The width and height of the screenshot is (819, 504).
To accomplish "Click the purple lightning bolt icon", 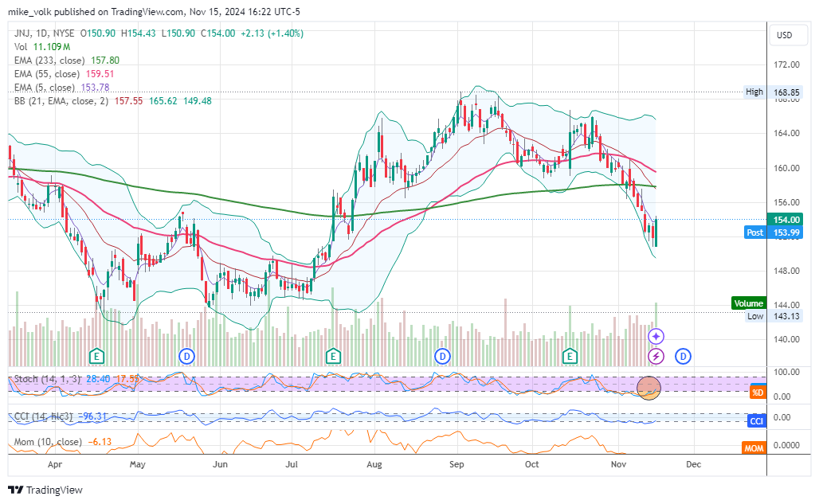I will [656, 357].
